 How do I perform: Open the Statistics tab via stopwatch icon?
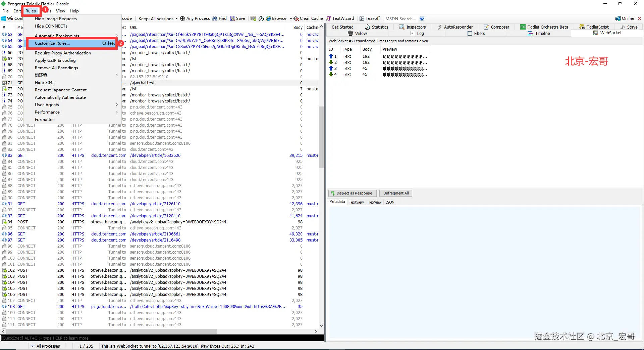pyautogui.click(x=367, y=27)
